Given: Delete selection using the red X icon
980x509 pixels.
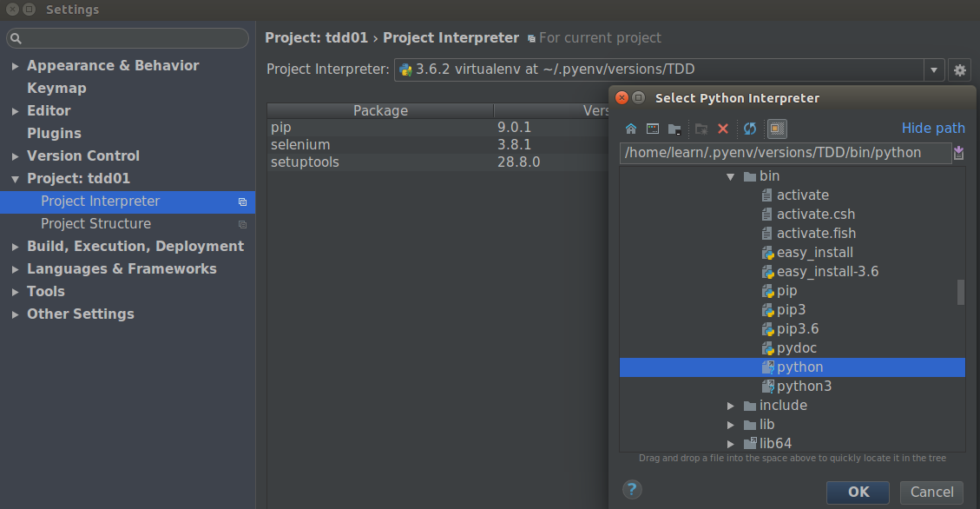Looking at the screenshot, I should coord(723,128).
